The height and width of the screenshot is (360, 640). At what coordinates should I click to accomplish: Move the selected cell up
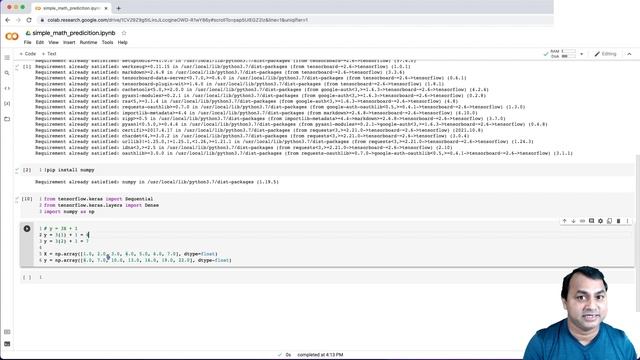564,221
